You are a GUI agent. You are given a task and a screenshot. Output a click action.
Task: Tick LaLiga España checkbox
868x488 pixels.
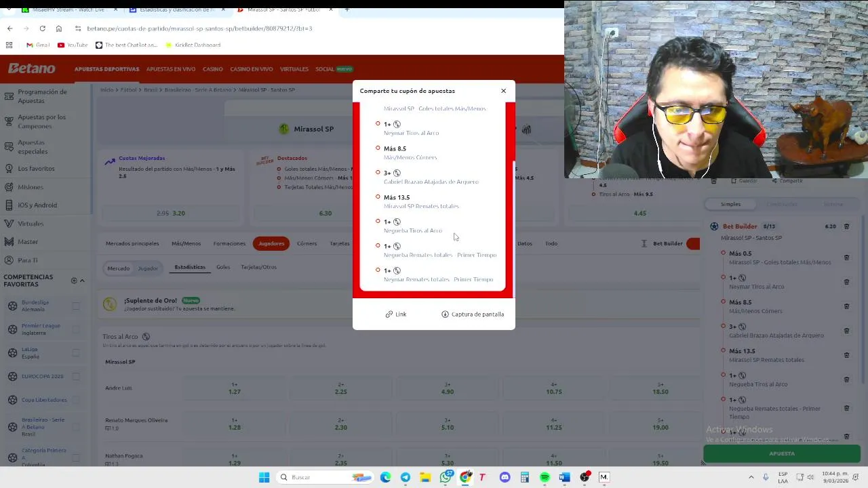coord(76,353)
